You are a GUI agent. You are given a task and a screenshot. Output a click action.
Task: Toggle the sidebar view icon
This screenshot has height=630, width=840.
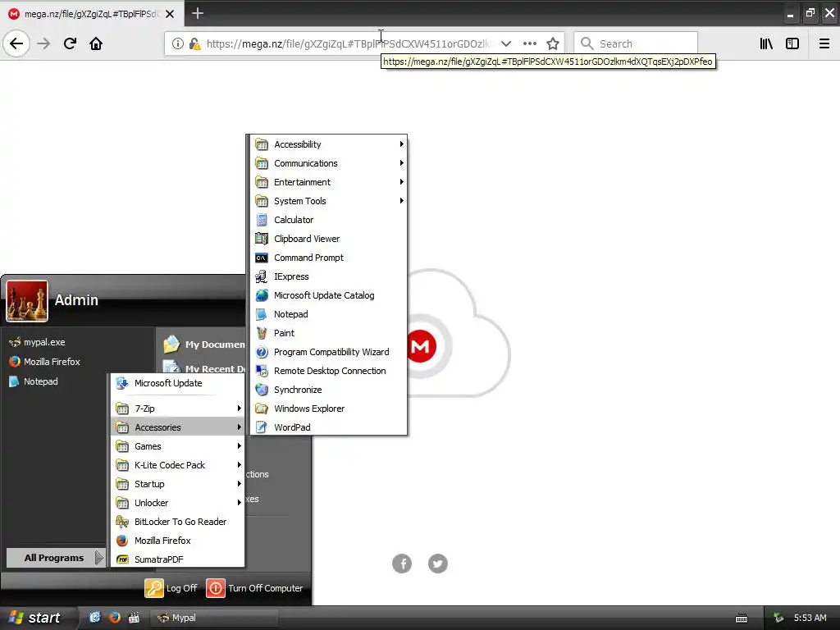[x=792, y=43]
